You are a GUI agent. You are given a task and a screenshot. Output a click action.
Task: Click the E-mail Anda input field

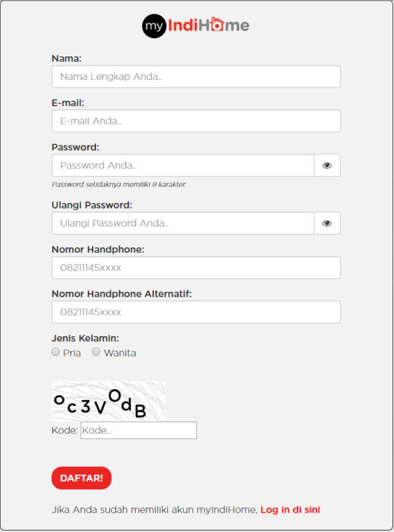[x=196, y=121]
